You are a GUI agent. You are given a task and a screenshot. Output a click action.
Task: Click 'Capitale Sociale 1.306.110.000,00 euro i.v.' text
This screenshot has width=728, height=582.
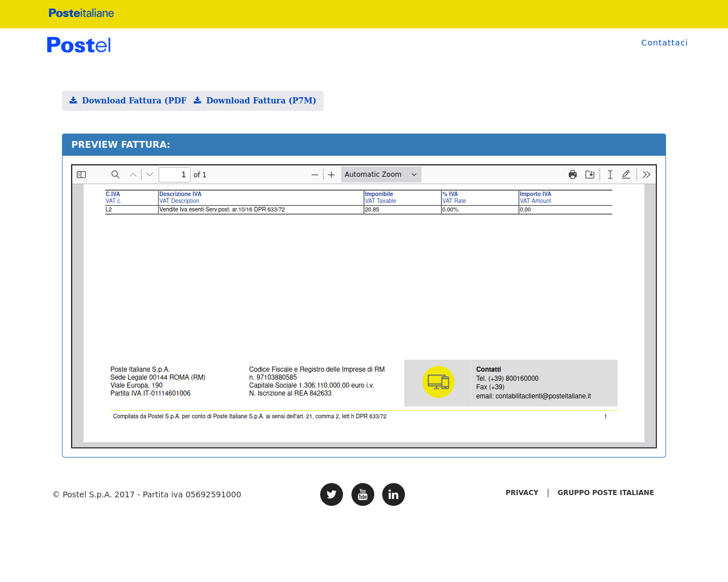pyautogui.click(x=312, y=385)
